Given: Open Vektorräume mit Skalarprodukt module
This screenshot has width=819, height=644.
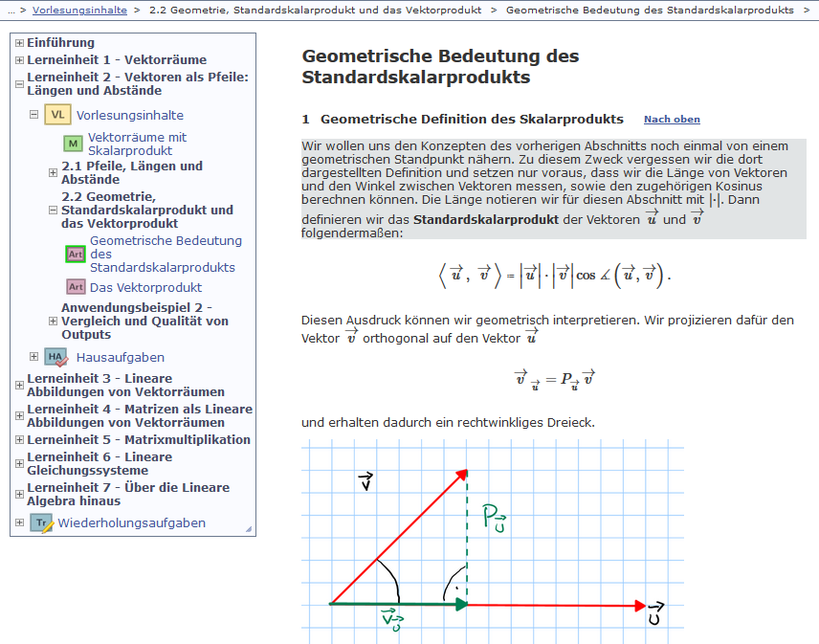Looking at the screenshot, I should click(x=137, y=144).
